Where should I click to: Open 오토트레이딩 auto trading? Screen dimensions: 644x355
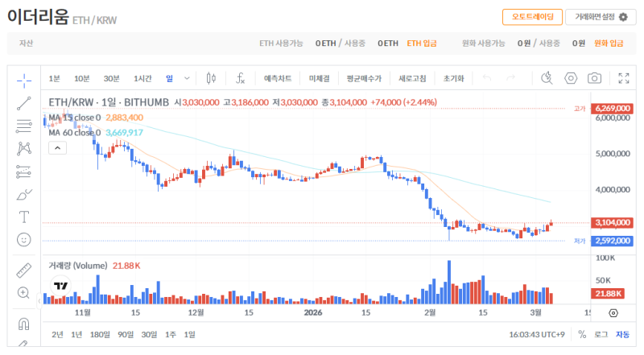(532, 17)
